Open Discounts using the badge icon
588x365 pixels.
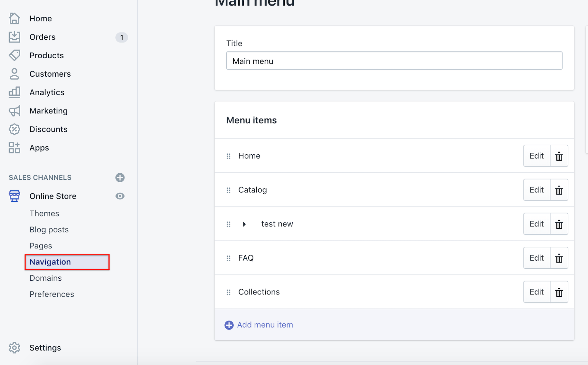pos(15,129)
